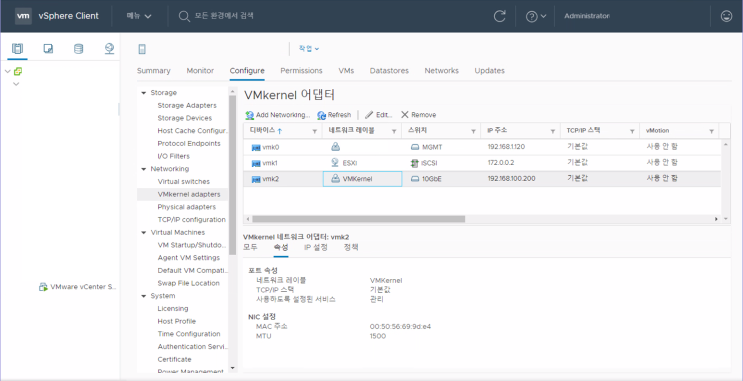Click the search all environments field

224,16
